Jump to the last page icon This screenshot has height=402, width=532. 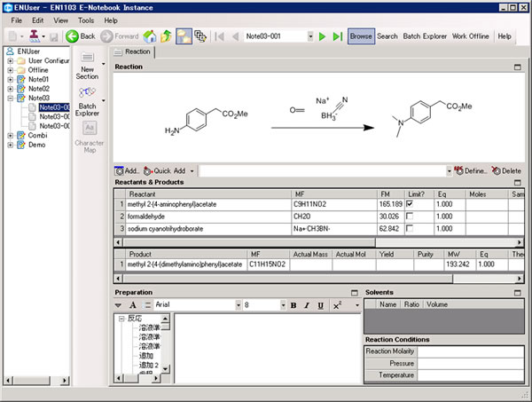[x=337, y=36]
